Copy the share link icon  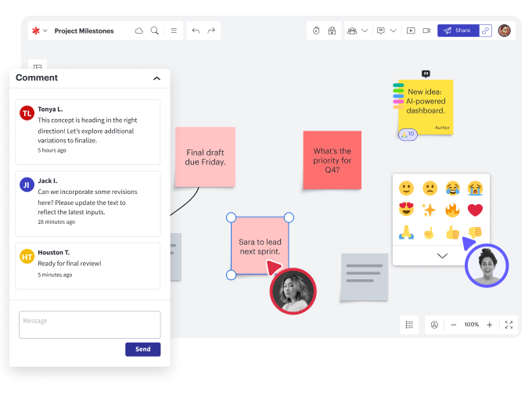click(486, 31)
